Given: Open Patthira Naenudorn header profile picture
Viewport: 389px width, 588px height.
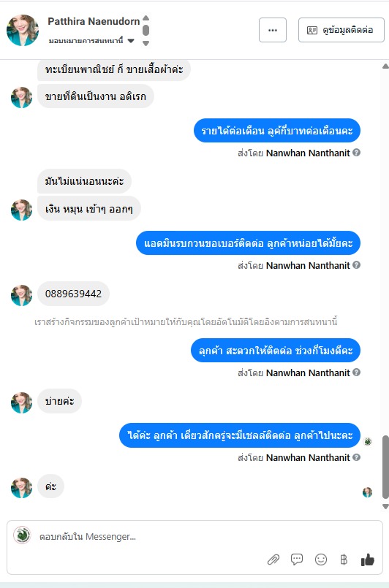Looking at the screenshot, I should [23, 31].
